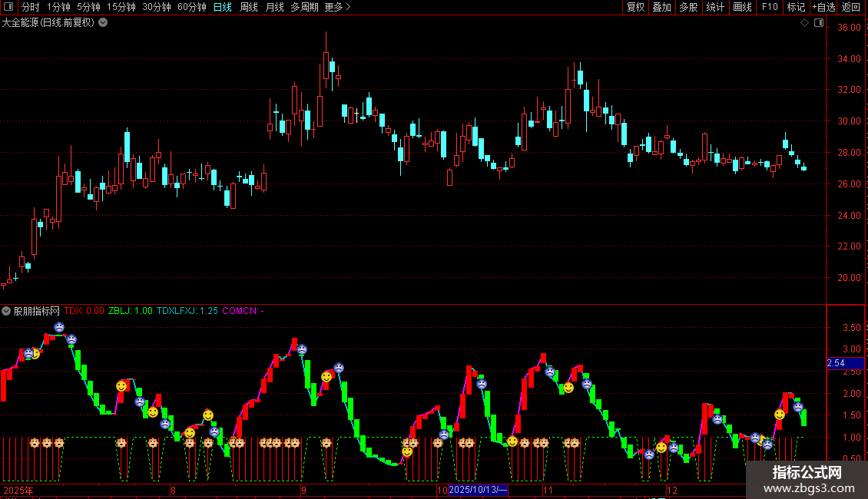This screenshot has height=499, width=868.
Task: Click 叠加 overlay button
Action: (x=661, y=7)
